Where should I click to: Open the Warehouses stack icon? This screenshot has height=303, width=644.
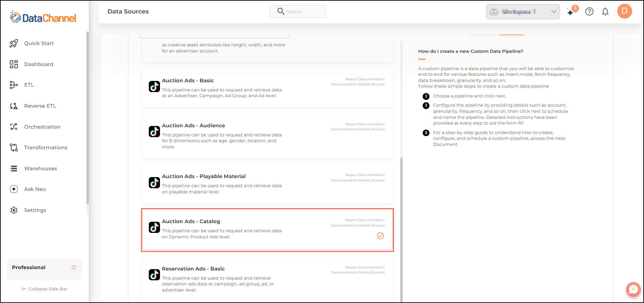pyautogui.click(x=14, y=169)
